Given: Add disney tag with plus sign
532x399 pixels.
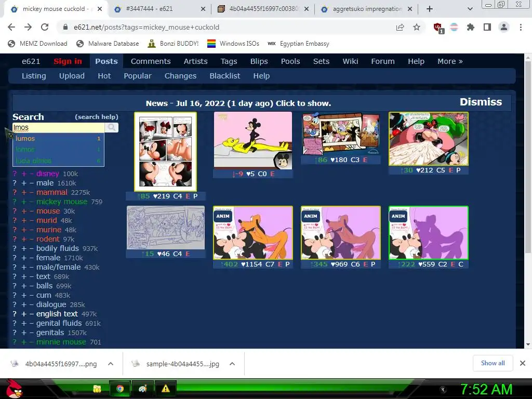Looking at the screenshot, I should (x=24, y=174).
